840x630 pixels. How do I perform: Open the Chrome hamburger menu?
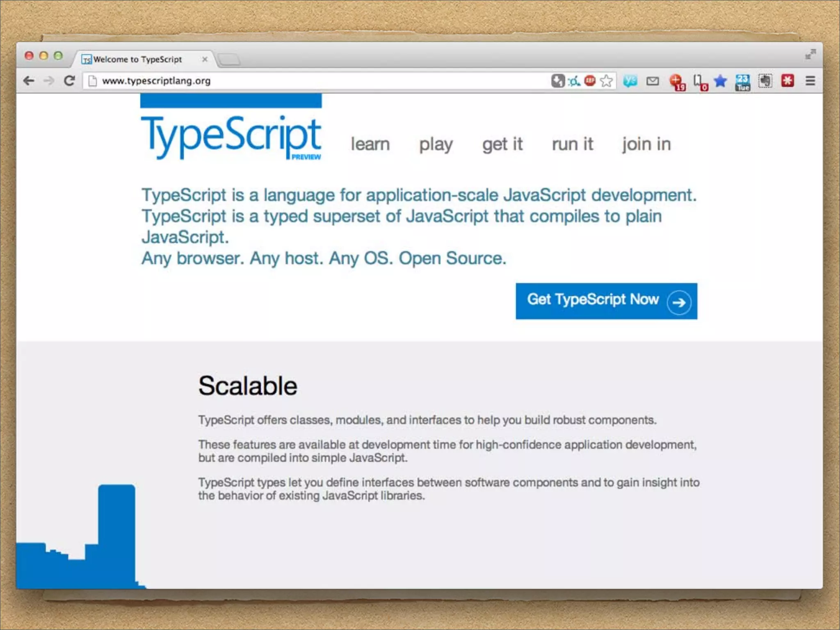tap(810, 81)
